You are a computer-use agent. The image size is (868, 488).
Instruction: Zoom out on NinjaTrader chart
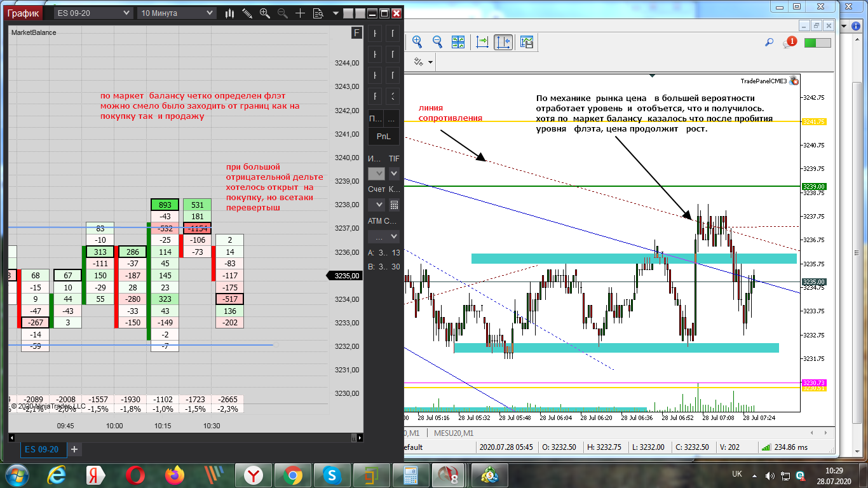(x=283, y=13)
